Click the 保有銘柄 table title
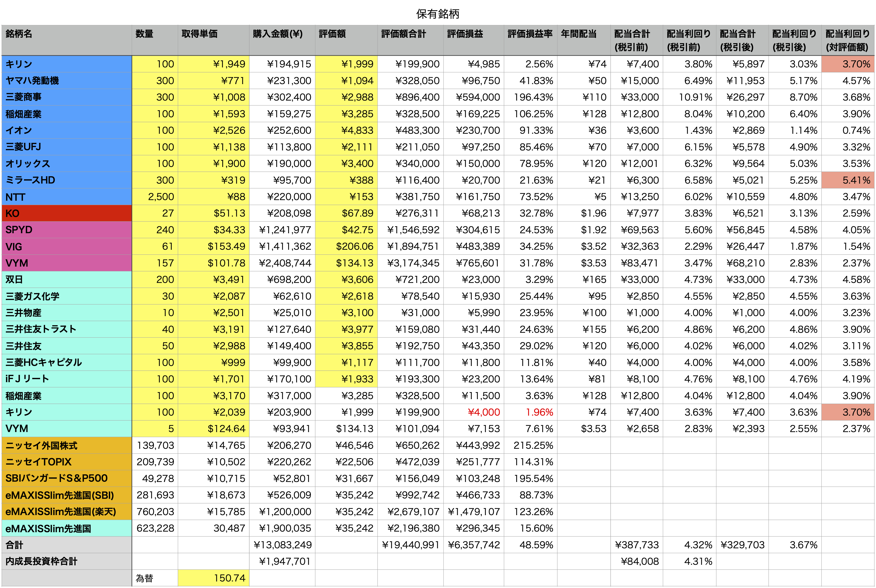 point(437,14)
